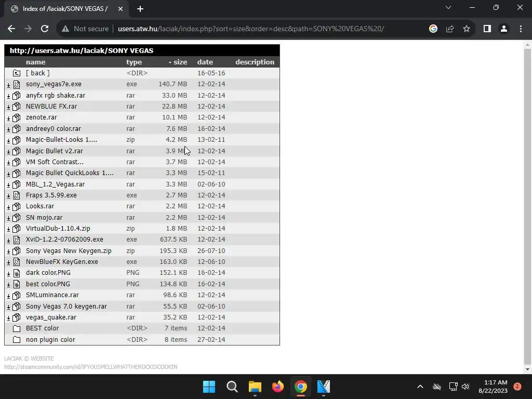This screenshot has height=399, width=532.
Task: Open the Windows Start menu
Action: (209, 387)
